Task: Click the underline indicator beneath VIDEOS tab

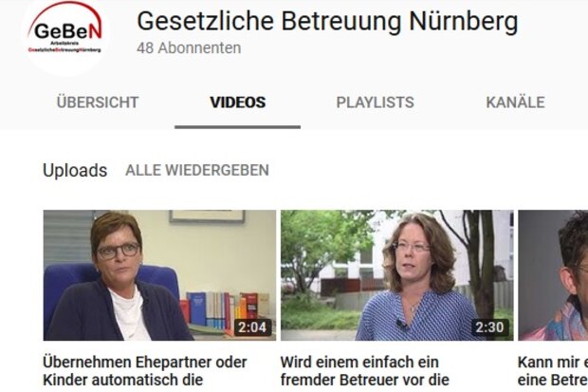Action: pyautogui.click(x=237, y=127)
